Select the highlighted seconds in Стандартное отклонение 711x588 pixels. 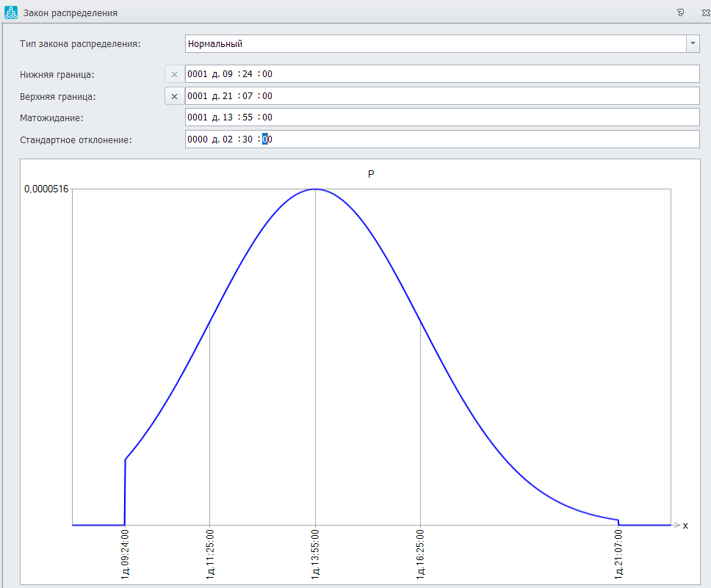(x=267, y=139)
